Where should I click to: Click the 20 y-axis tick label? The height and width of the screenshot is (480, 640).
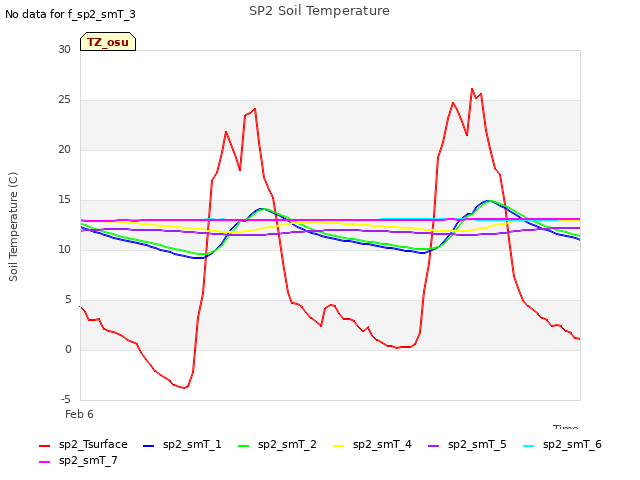[64, 149]
